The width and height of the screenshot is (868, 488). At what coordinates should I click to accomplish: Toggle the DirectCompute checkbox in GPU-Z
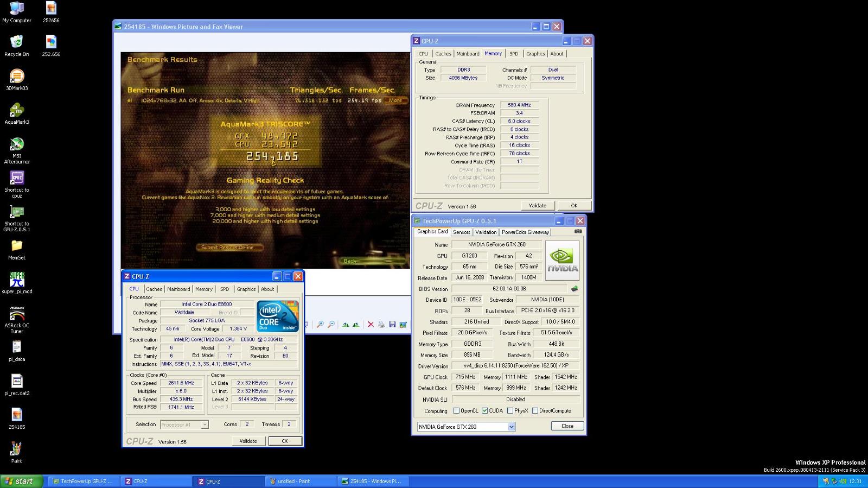click(535, 411)
